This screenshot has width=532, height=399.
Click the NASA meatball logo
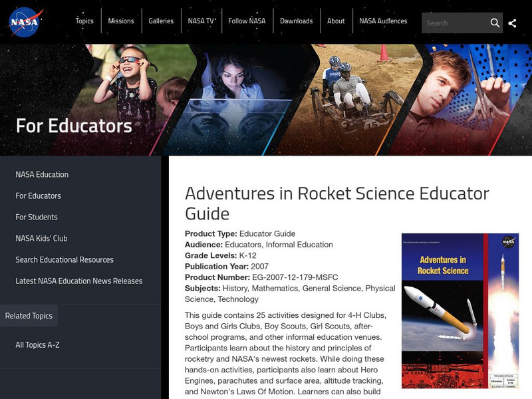coord(25,21)
